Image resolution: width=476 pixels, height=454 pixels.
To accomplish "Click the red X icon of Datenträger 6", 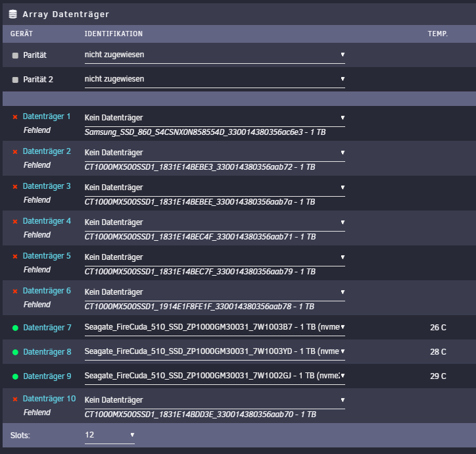I will (x=15, y=291).
